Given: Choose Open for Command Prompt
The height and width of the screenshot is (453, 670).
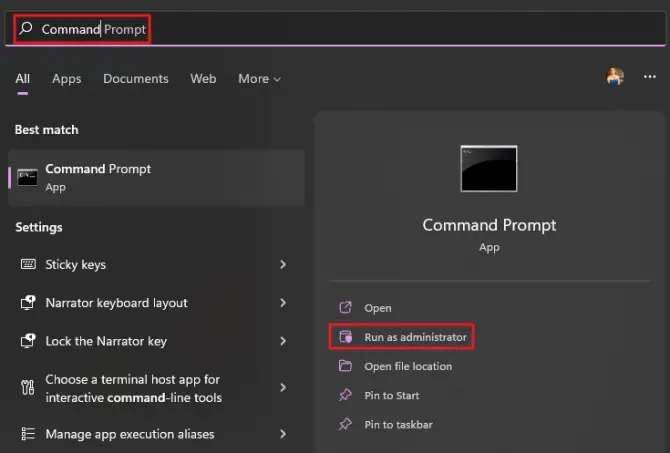Looking at the screenshot, I should pos(378,308).
